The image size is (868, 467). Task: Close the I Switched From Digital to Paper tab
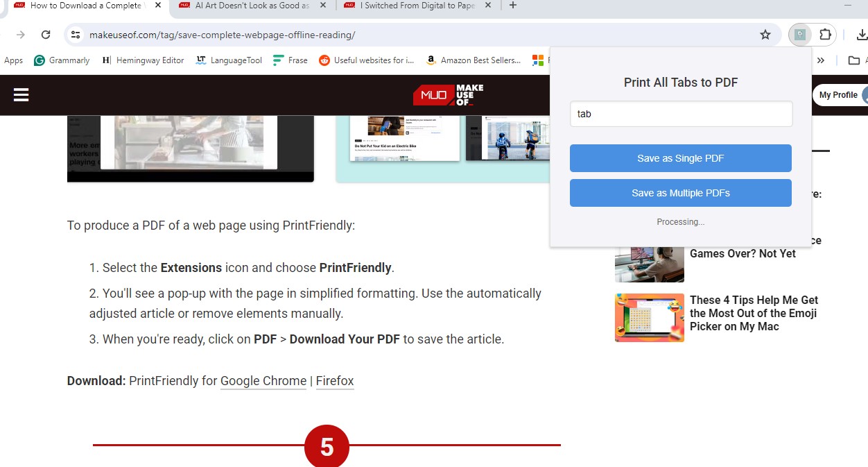(488, 6)
